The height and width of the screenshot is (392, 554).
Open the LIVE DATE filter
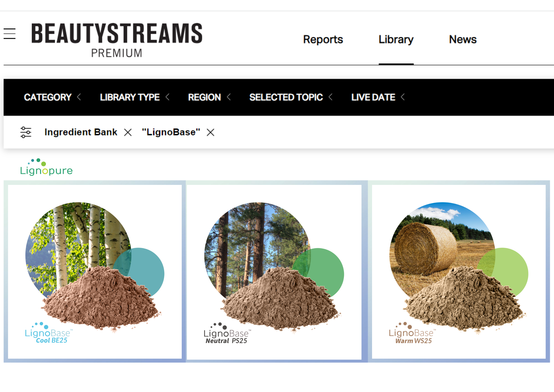(x=378, y=97)
